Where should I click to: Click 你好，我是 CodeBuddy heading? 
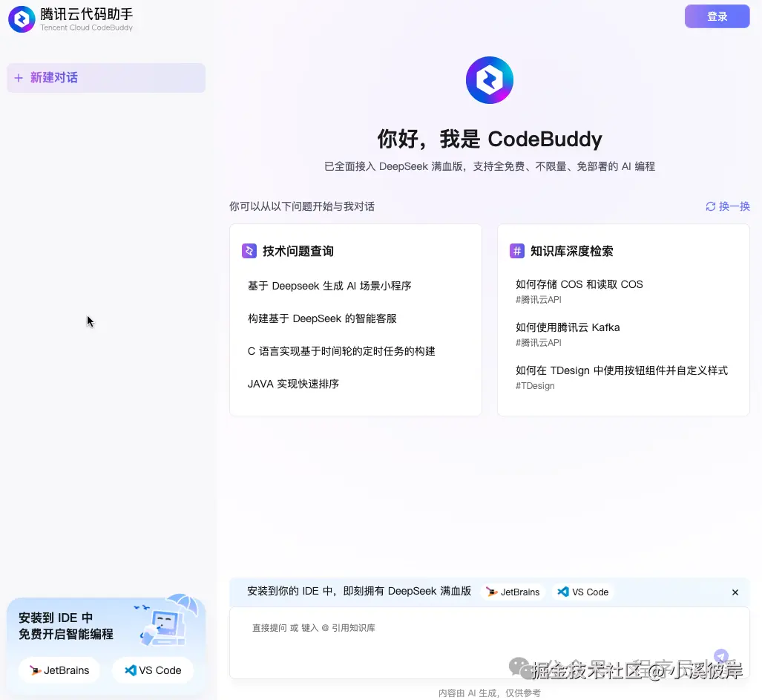point(490,139)
